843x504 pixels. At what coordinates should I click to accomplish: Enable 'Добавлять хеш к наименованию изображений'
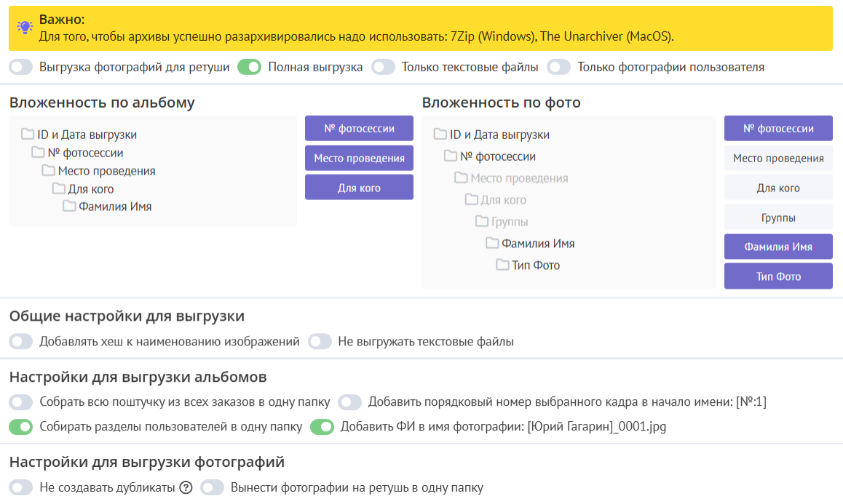[21, 341]
